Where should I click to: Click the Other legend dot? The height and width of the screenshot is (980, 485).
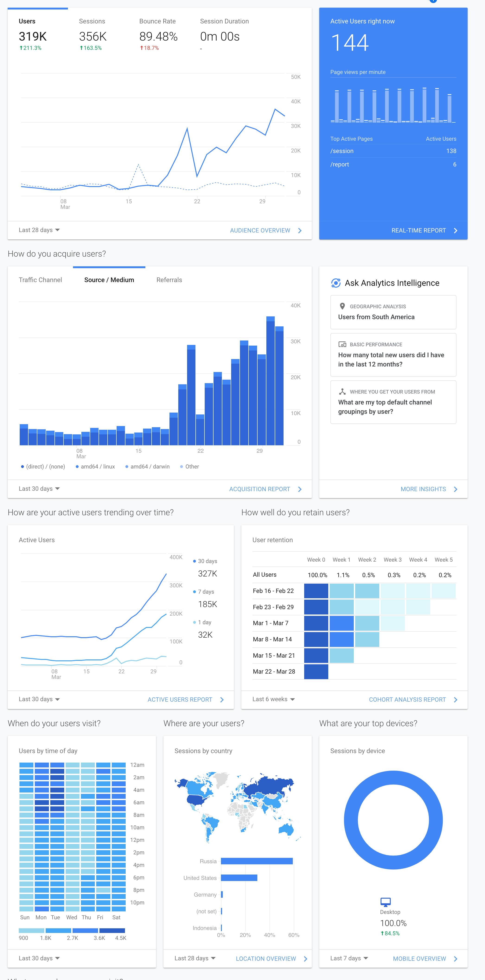[x=182, y=467]
